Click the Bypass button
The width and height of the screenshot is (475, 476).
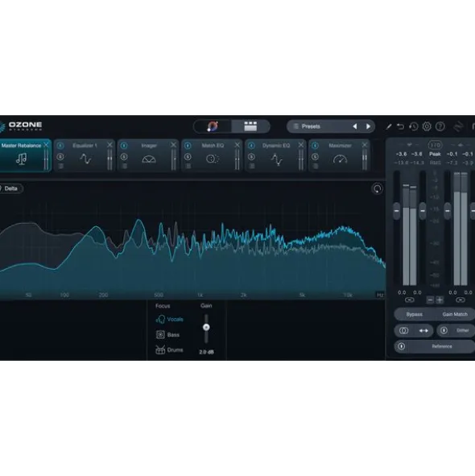414,314
